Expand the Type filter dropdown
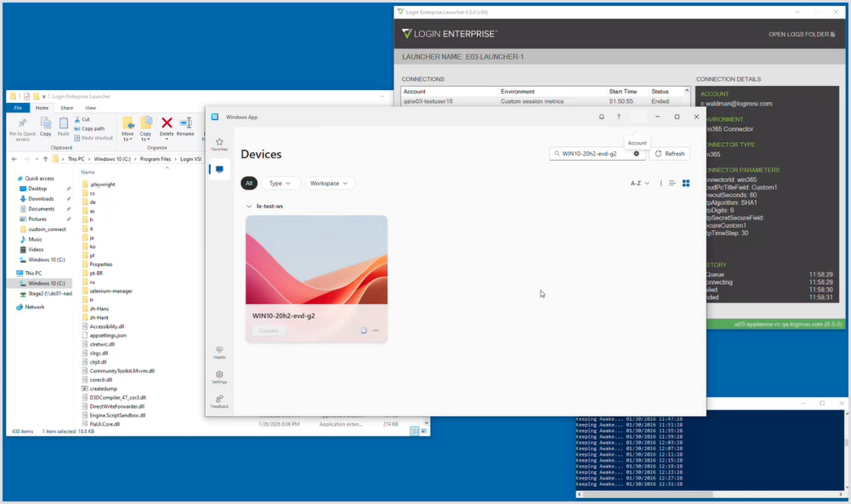Screen dimensions: 851x504 tap(281, 183)
